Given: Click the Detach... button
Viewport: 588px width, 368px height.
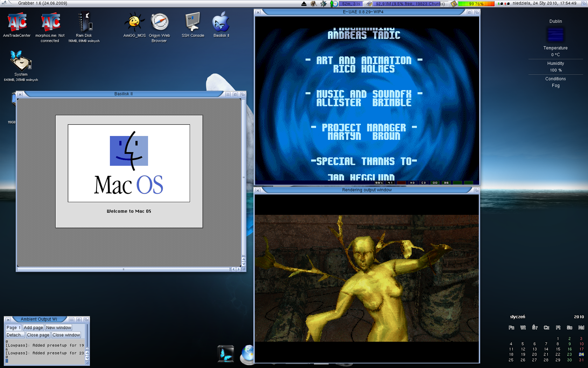Looking at the screenshot, I should click(x=15, y=335).
